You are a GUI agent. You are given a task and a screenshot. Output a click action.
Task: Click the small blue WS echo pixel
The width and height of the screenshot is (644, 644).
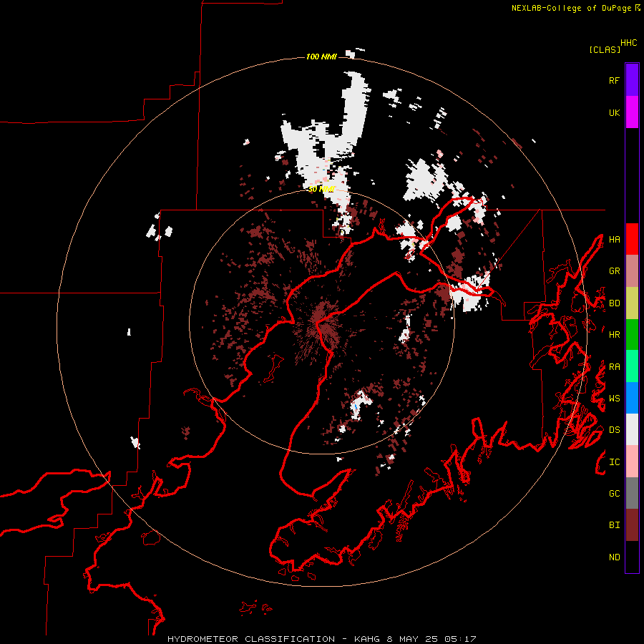[x=355, y=406]
